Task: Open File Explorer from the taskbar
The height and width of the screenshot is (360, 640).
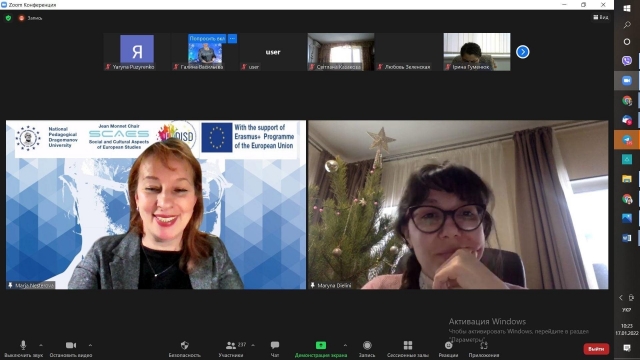Action: [x=627, y=179]
